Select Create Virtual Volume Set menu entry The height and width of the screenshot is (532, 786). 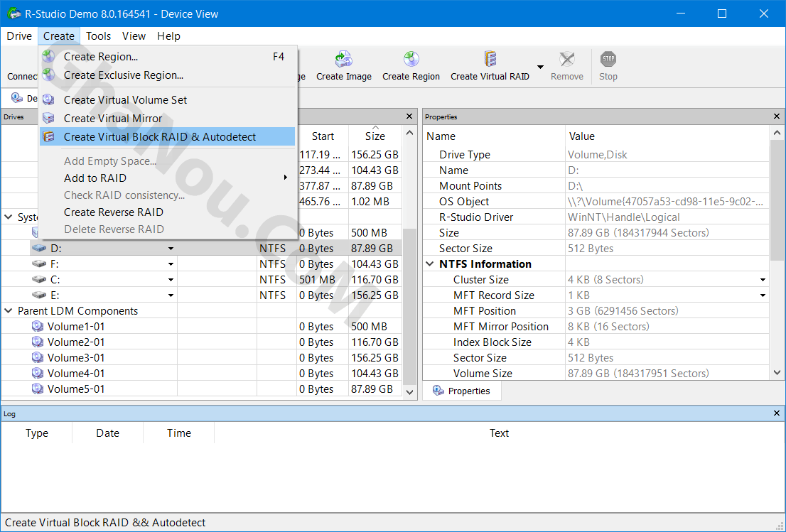[168, 100]
